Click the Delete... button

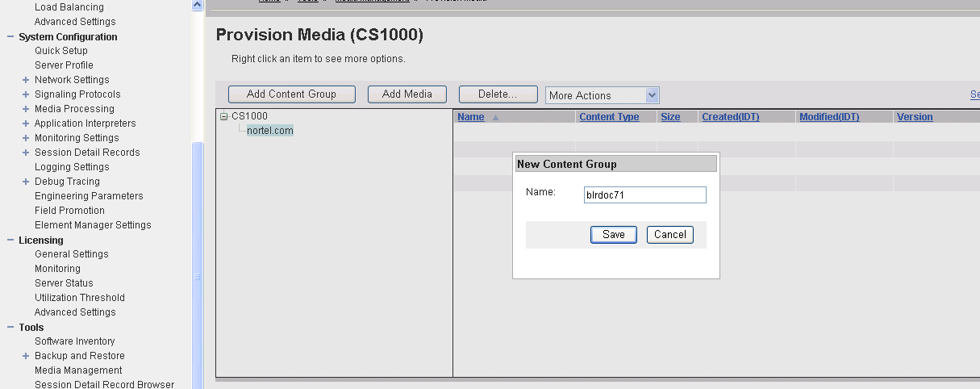[498, 94]
